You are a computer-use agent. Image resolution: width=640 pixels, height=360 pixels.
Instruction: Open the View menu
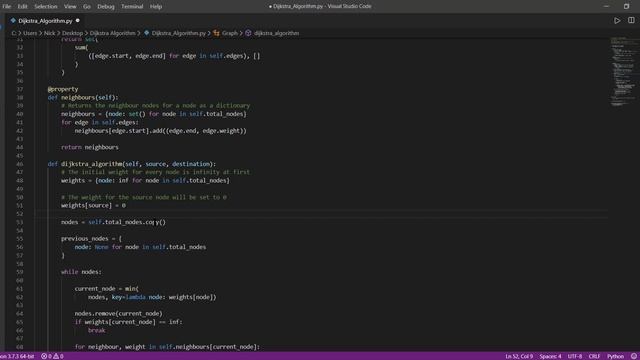coord(70,7)
